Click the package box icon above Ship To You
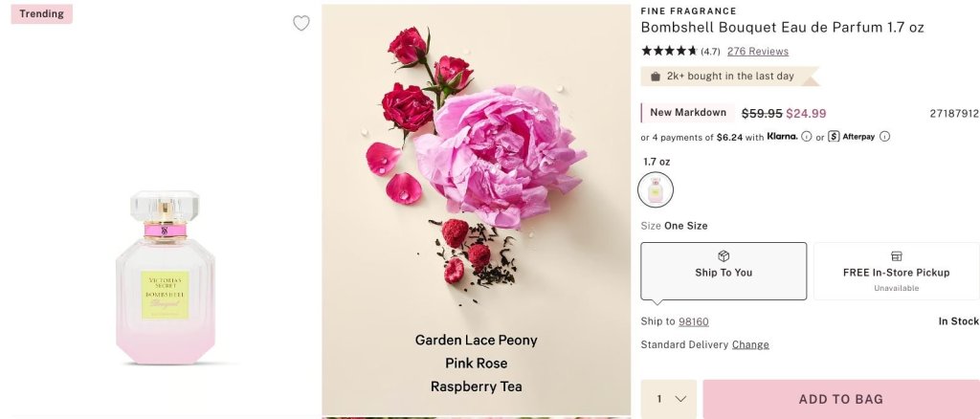The width and height of the screenshot is (980, 419). click(724, 256)
